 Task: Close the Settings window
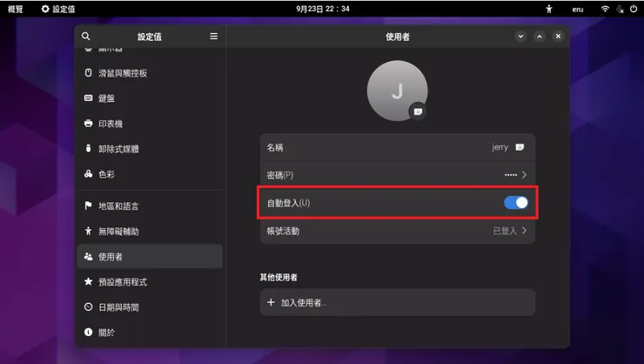pyautogui.click(x=558, y=37)
